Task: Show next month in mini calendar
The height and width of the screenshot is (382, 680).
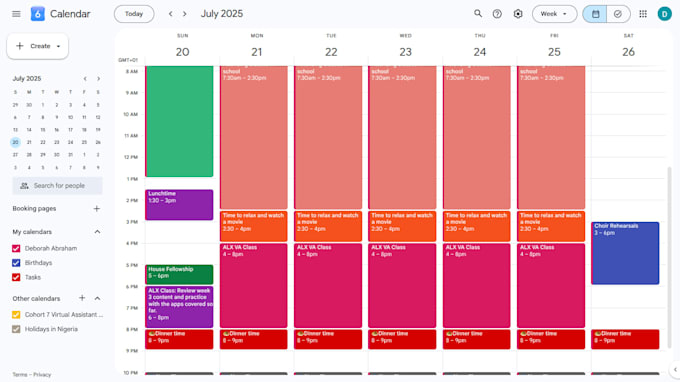Action: [98, 78]
